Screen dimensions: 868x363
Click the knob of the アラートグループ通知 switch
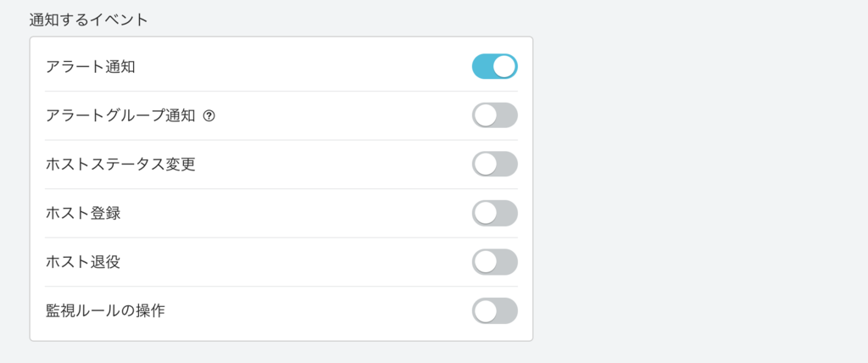[x=485, y=115]
